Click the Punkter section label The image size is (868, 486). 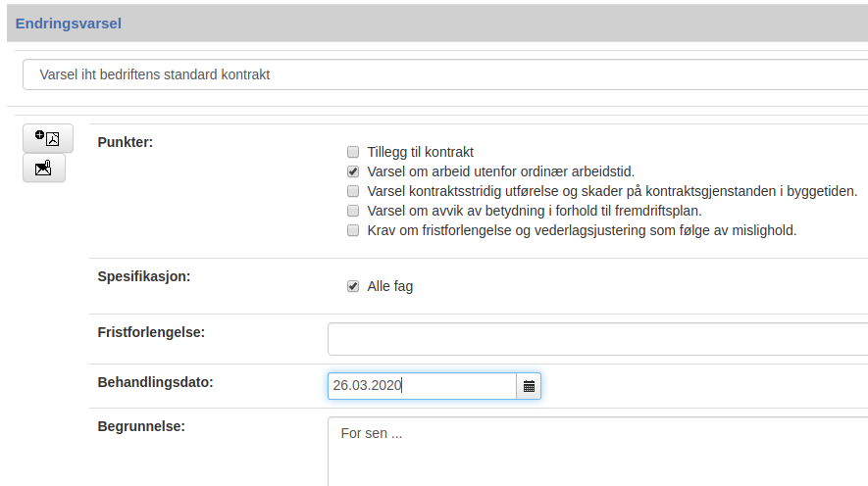tap(126, 142)
